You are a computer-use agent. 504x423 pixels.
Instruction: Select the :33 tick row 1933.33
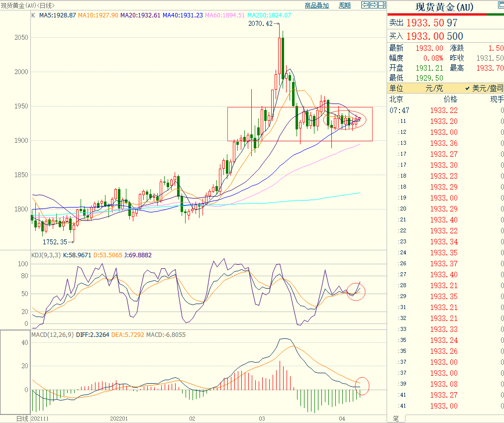click(445, 329)
